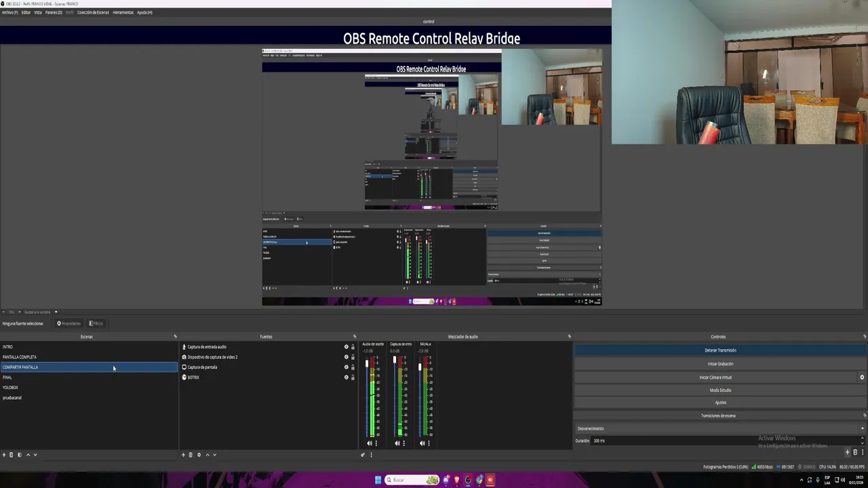Pop out the Transiciones de escena dock
The image size is (868, 488).
point(865,415)
